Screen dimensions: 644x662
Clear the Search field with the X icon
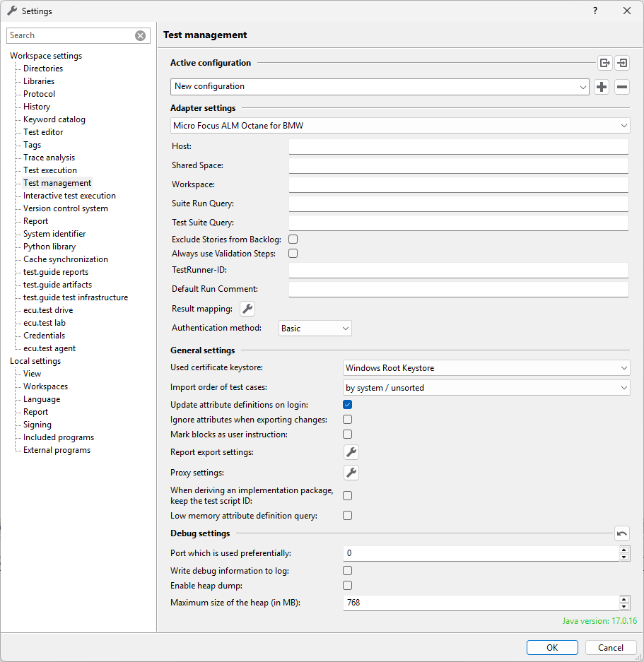click(x=140, y=35)
